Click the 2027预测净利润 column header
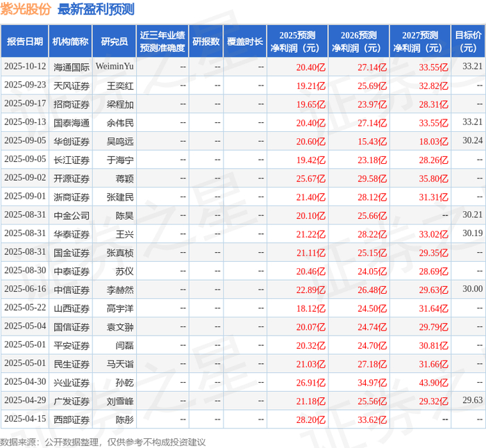The height and width of the screenshot is (448, 486). (420, 41)
